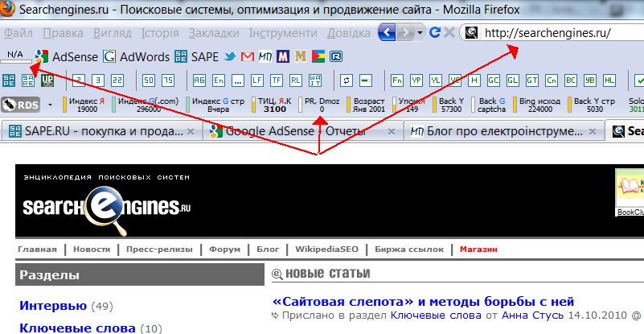Image resolution: width=644 pixels, height=334 pixels.
Task: Click the 'TF' toolbar button
Action: point(277,80)
